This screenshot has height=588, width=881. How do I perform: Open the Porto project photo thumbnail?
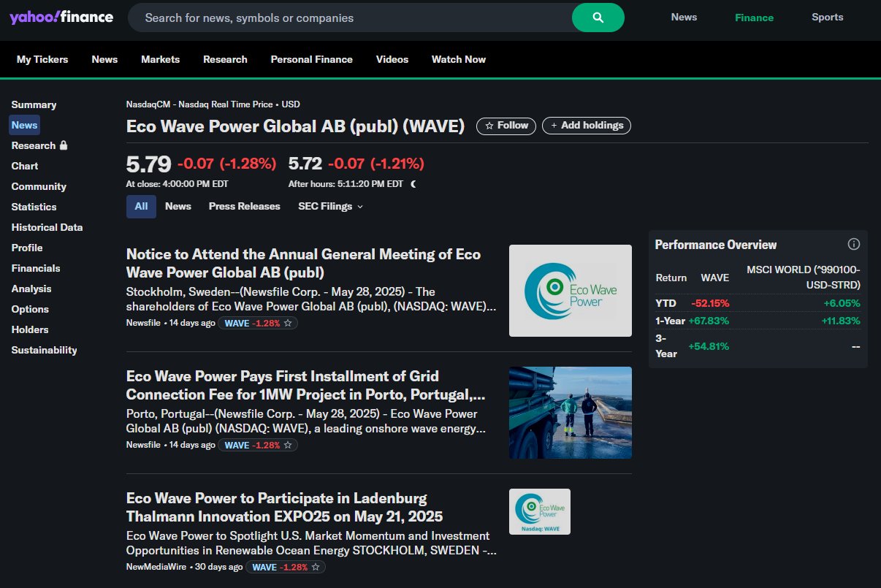pyautogui.click(x=570, y=413)
